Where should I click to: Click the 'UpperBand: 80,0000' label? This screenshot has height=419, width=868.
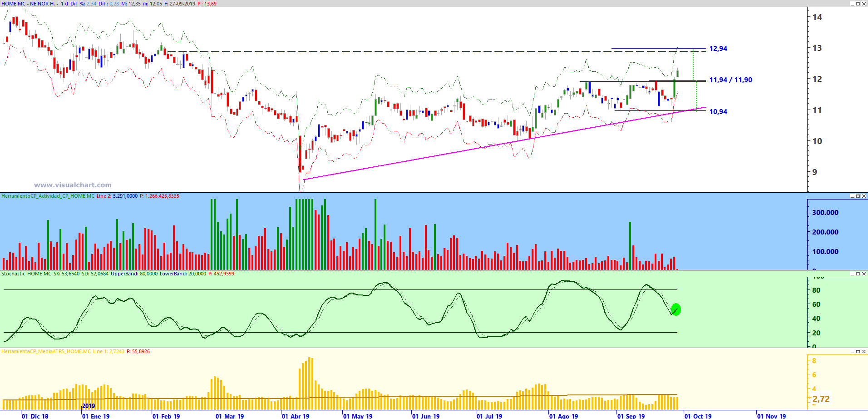click(134, 274)
